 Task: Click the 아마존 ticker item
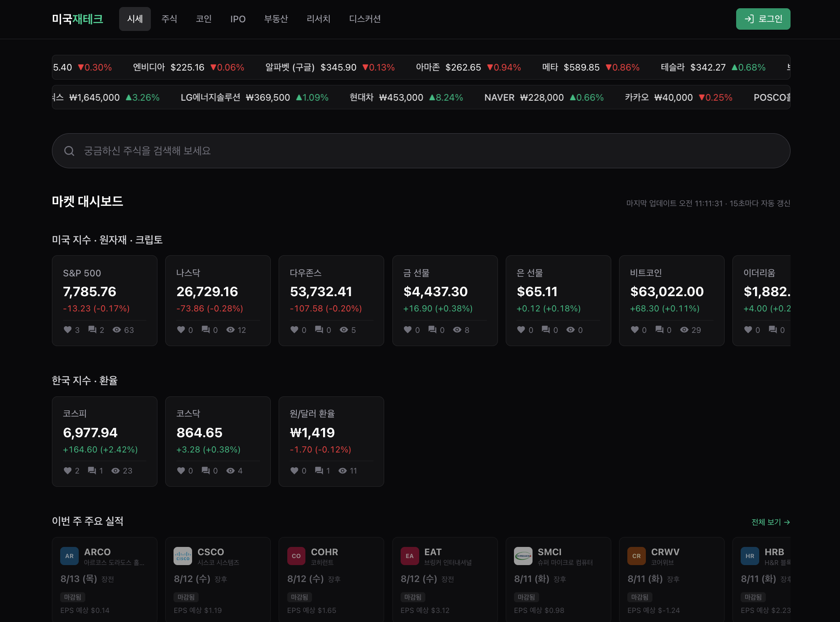pos(468,67)
